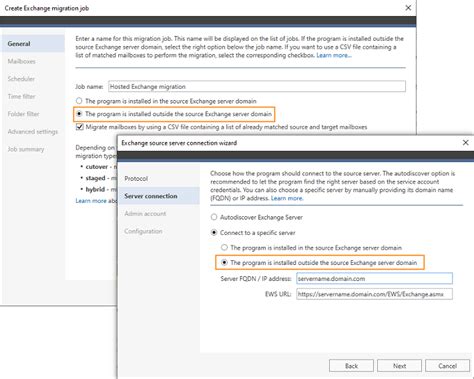
Task: Close the Create Exchange migration job window
Action: click(x=408, y=8)
